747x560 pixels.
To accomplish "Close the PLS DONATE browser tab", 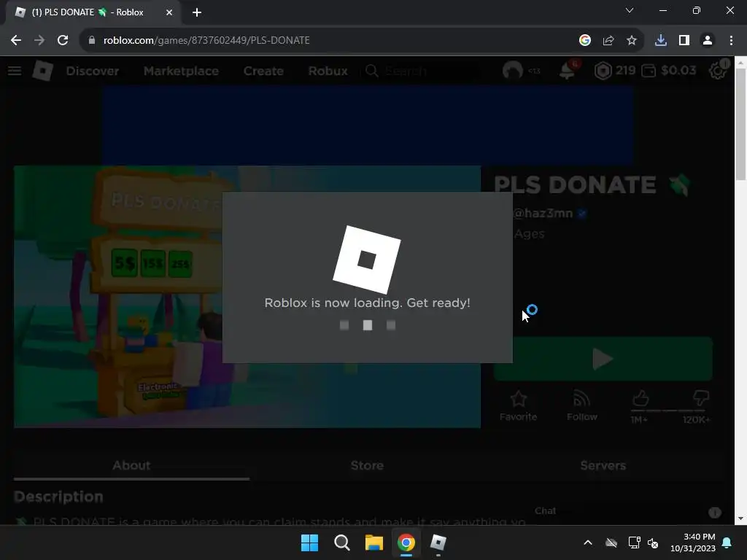I will (169, 12).
